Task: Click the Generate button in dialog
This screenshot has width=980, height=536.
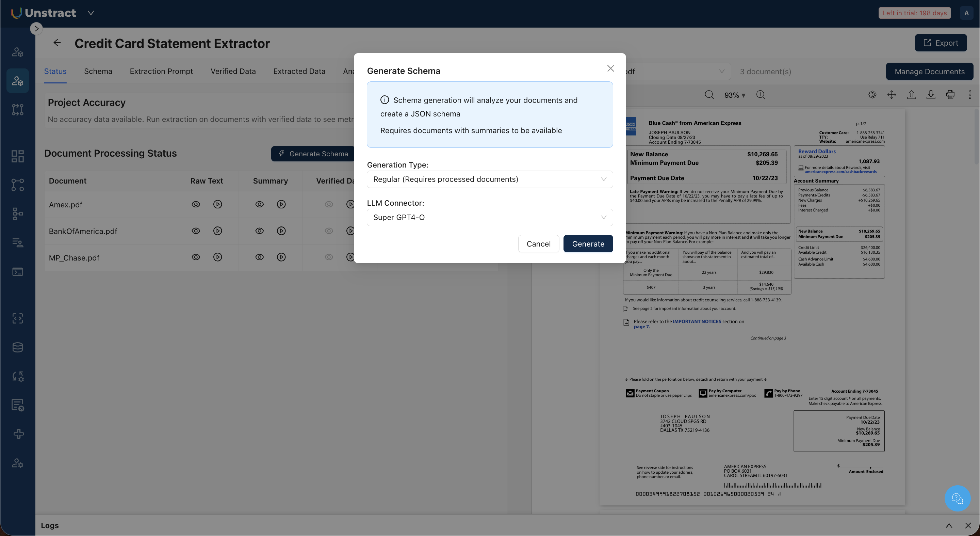Action: 588,244
